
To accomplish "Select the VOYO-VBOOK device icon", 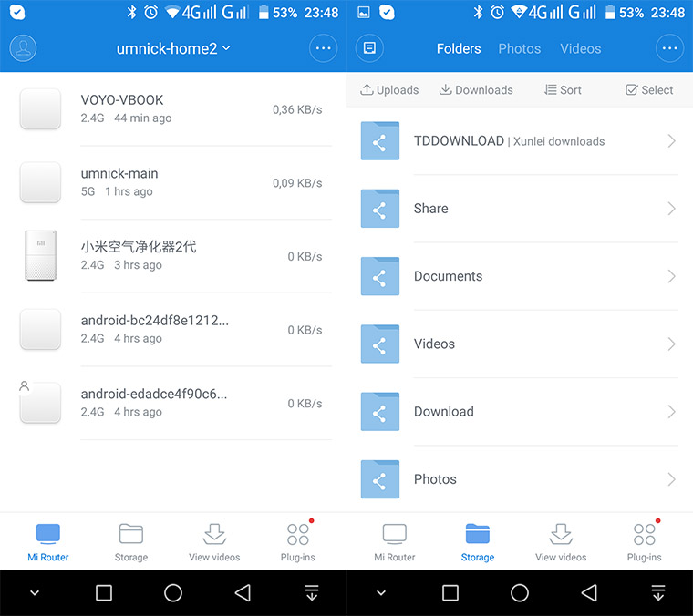I will pyautogui.click(x=40, y=109).
